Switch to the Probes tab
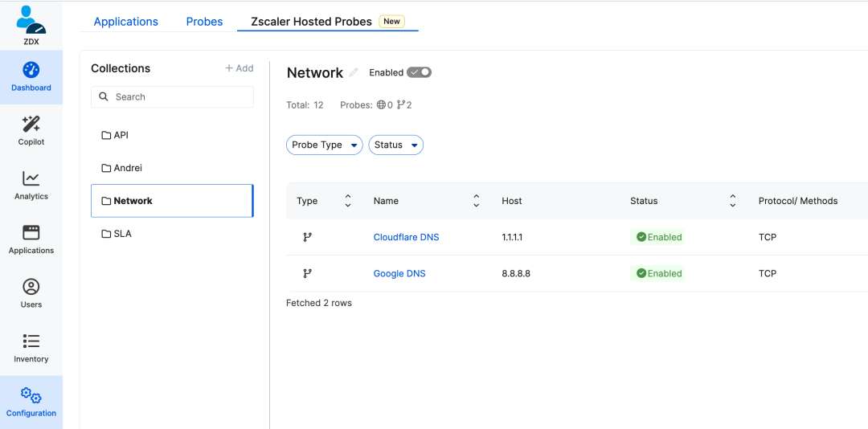 (204, 22)
